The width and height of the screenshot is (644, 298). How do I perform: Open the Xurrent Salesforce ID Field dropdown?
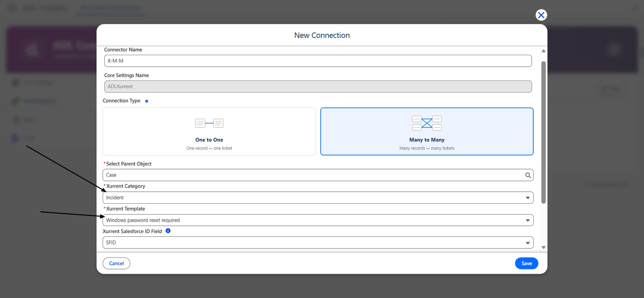coord(318,243)
